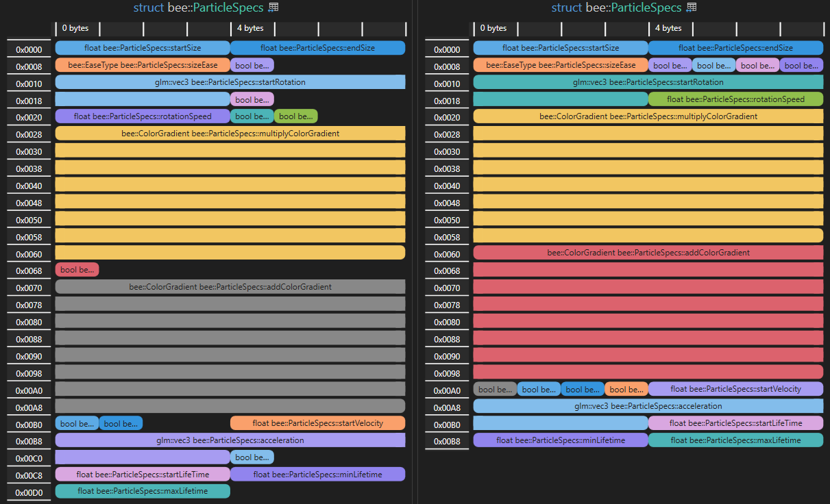Select orange startVelocity block in left layout

coord(317,423)
